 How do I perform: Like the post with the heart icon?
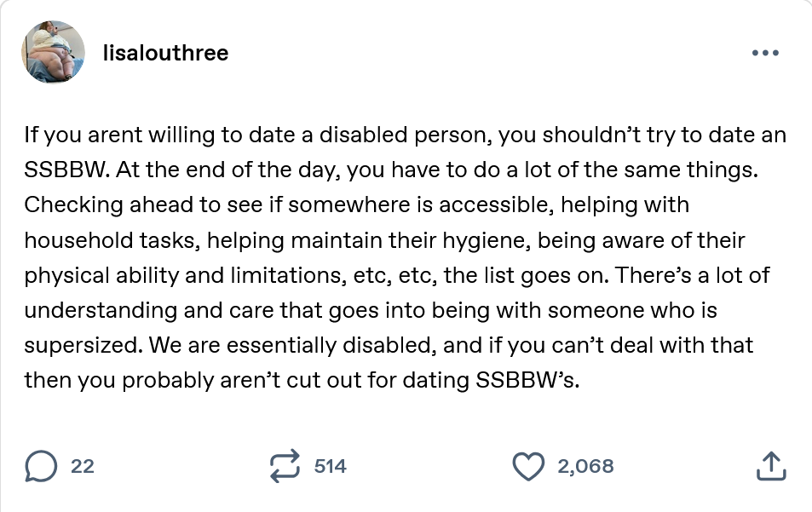tap(527, 466)
